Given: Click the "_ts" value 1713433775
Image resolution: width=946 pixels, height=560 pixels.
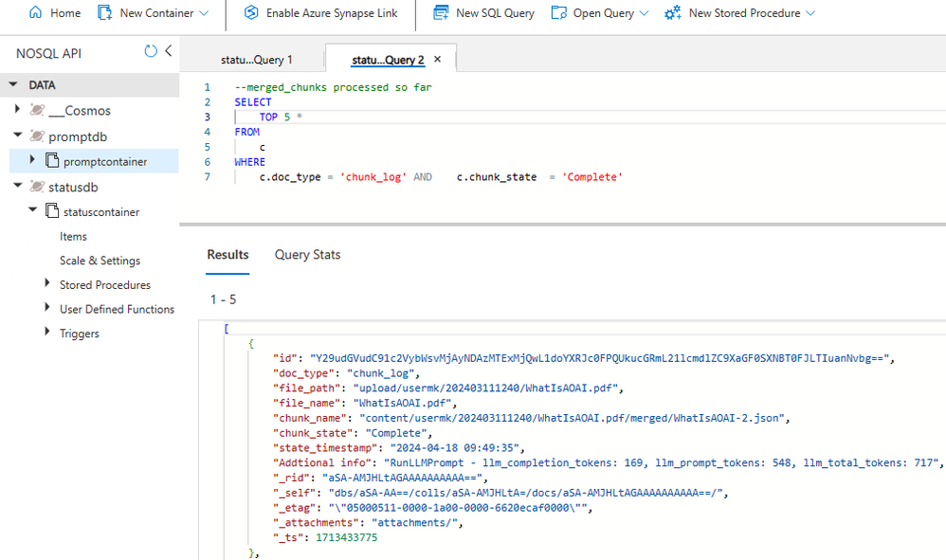Looking at the screenshot, I should tap(346, 537).
